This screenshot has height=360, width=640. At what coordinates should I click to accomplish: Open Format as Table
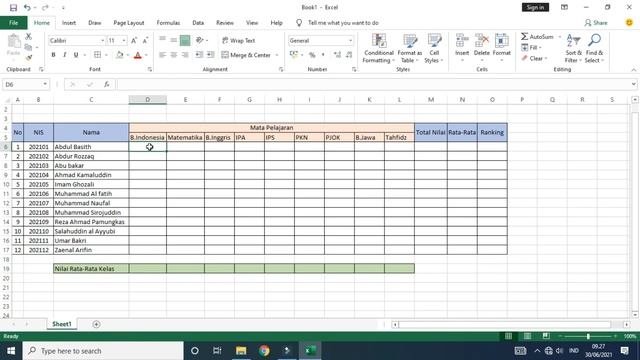pos(410,48)
